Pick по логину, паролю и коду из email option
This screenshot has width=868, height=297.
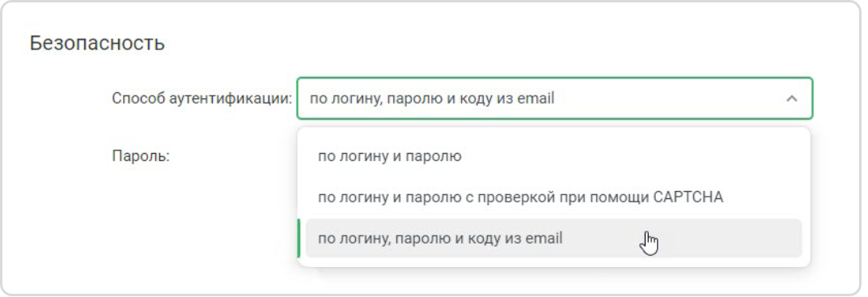553,238
